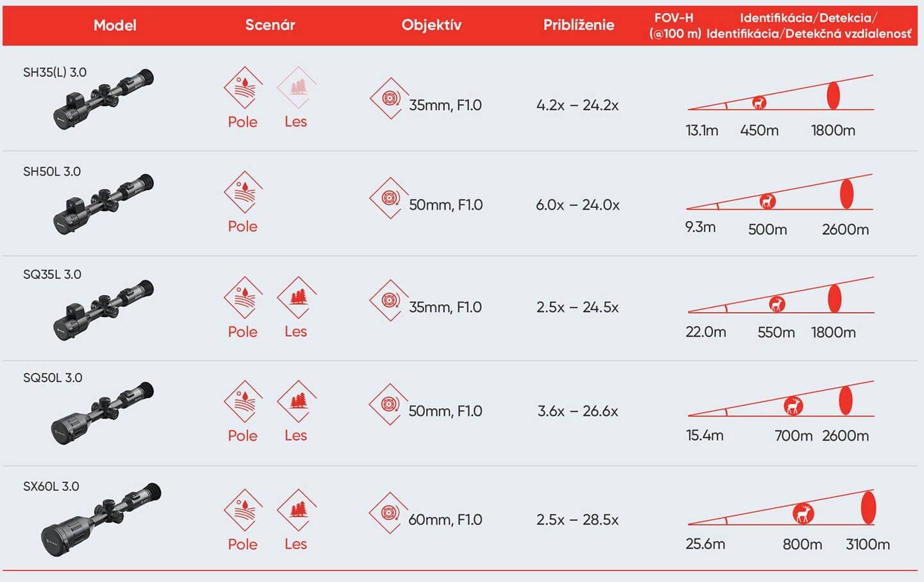Click the Pole field icon for SH35(L) 3.0
Viewport: 924px width, 582px height.
click(243, 88)
